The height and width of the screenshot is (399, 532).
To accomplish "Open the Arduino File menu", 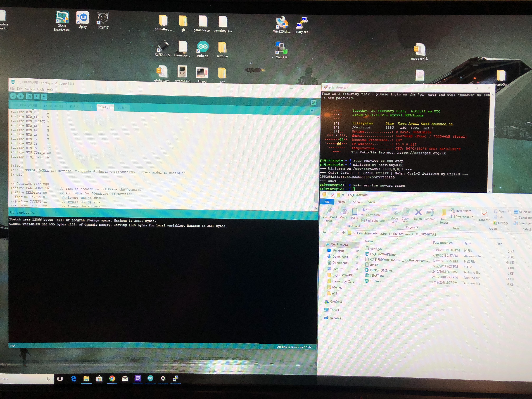I will click(12, 89).
